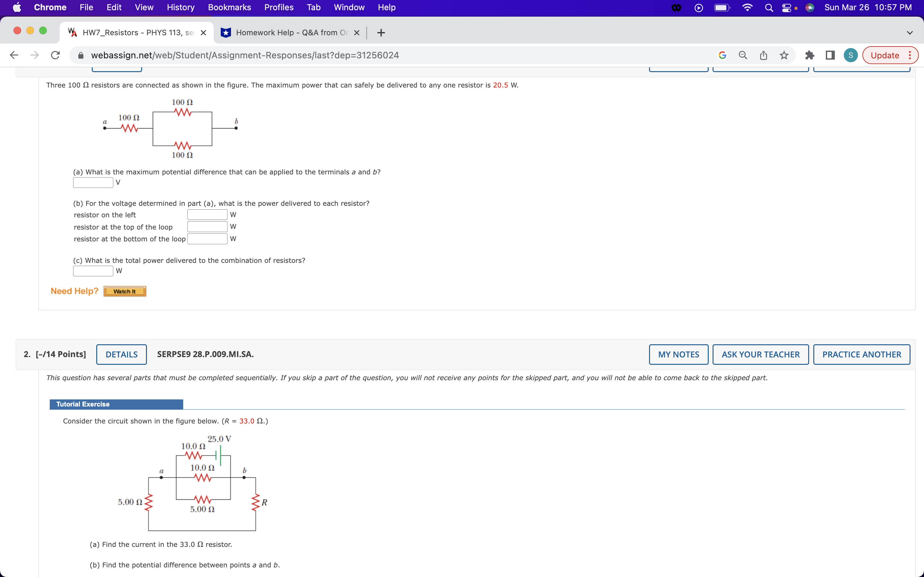Image resolution: width=924 pixels, height=577 pixels.
Task: Click the media playback icon in the menu bar
Action: pos(698,7)
